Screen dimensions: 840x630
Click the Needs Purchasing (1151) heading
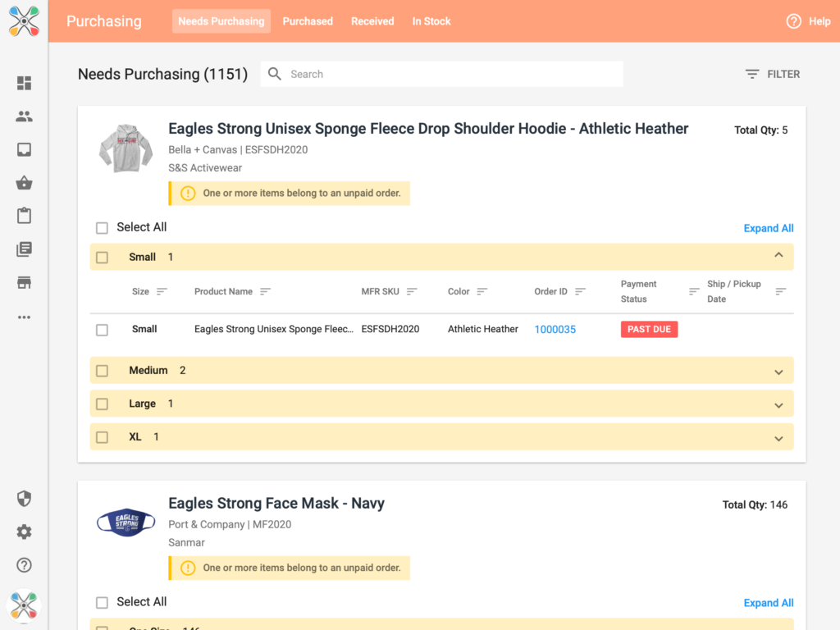click(163, 74)
